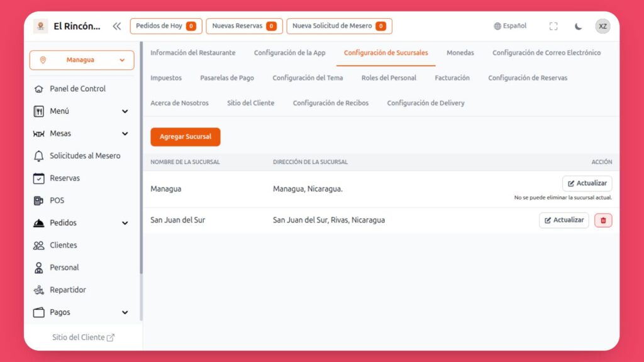This screenshot has height=362, width=644.
Task: Enter fullscreen mode via the expand icon
Action: coord(553,26)
